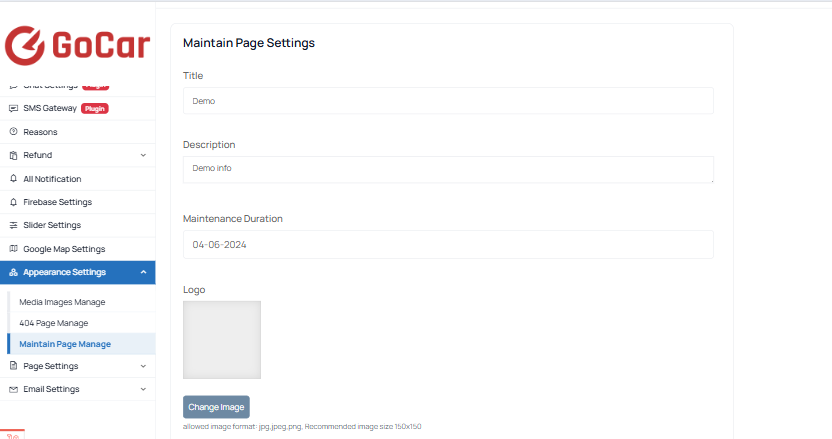Click the Firebase Settings bell icon

14,202
